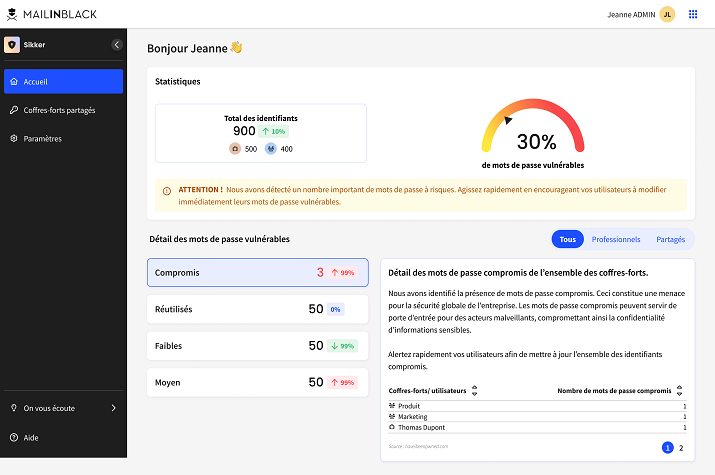715x475 pixels.
Task: Select the Tous filter pill
Action: tap(568, 239)
